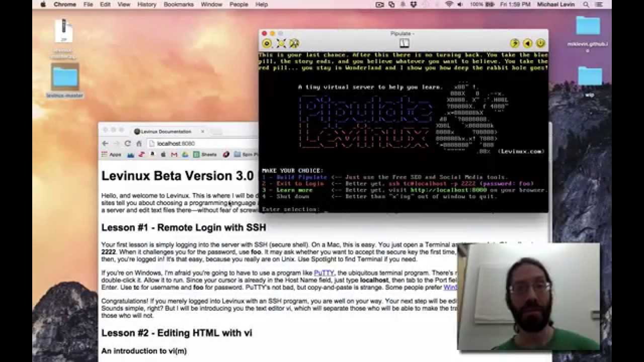Click the localhost:8080 address bar

click(x=204, y=143)
